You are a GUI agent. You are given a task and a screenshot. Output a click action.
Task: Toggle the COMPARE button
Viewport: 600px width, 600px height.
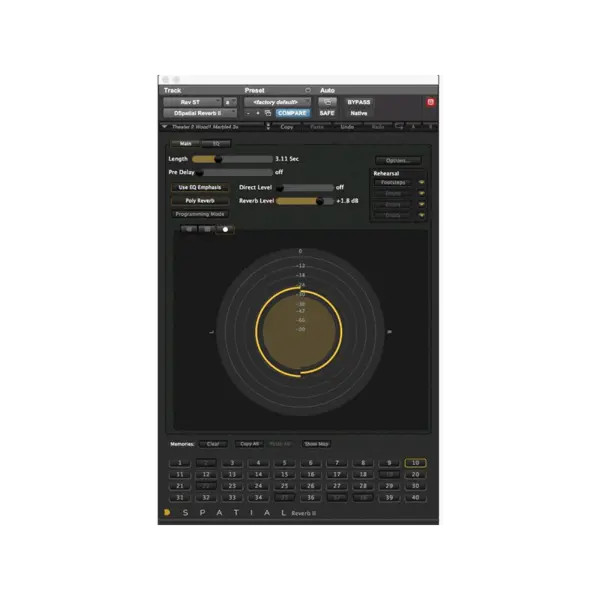pyautogui.click(x=292, y=113)
